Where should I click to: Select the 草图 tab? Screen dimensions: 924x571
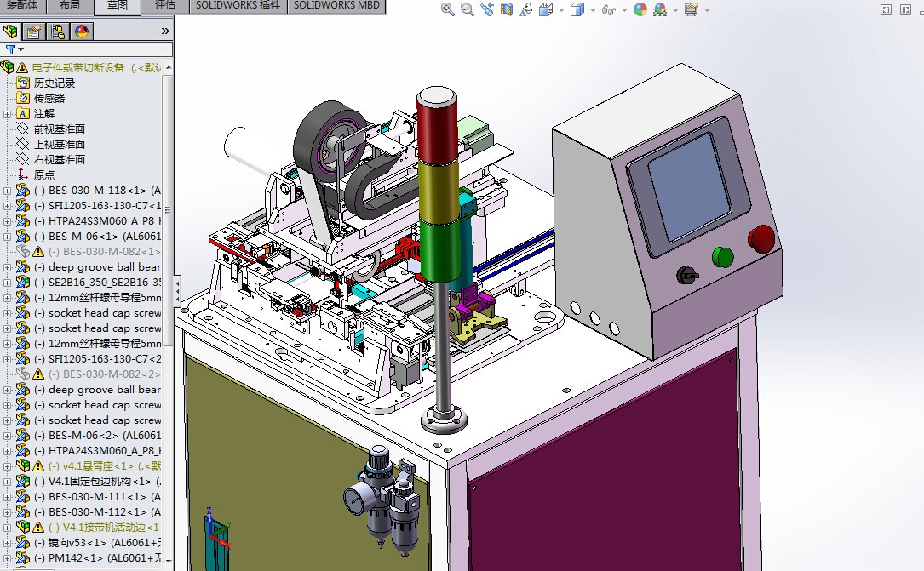point(118,6)
